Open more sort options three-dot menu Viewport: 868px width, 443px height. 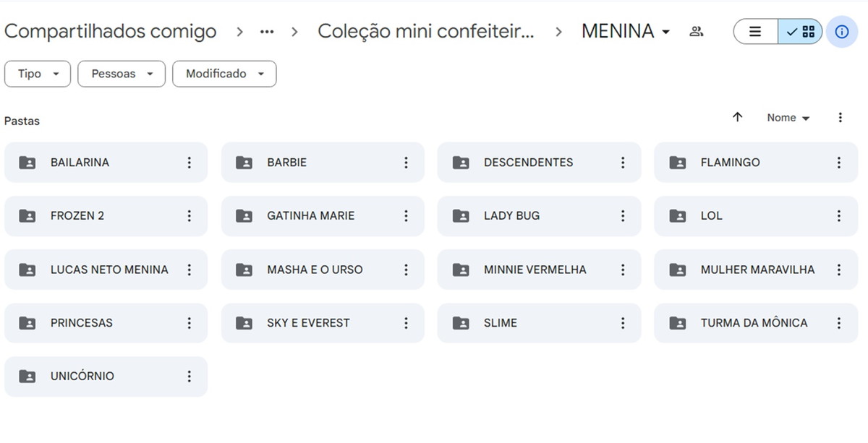pos(840,117)
